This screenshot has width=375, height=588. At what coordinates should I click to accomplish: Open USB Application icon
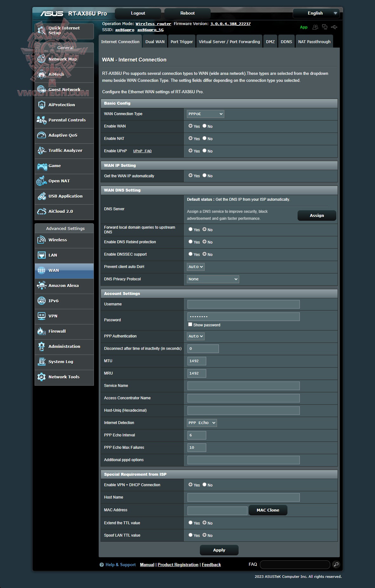(42, 196)
